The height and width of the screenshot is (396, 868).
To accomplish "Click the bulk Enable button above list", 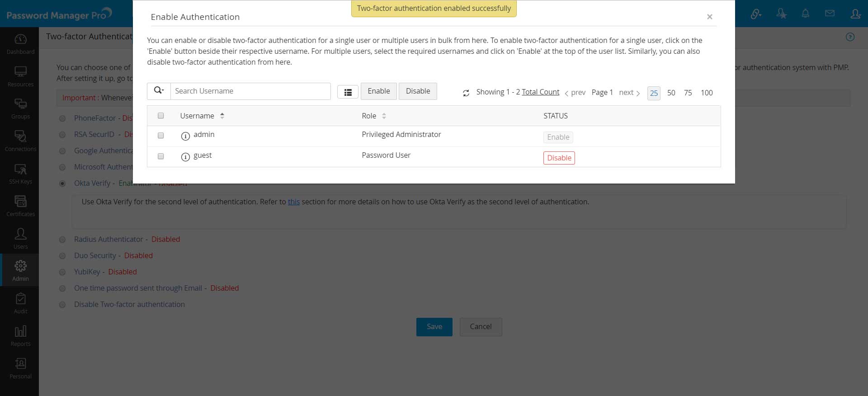I will (378, 91).
